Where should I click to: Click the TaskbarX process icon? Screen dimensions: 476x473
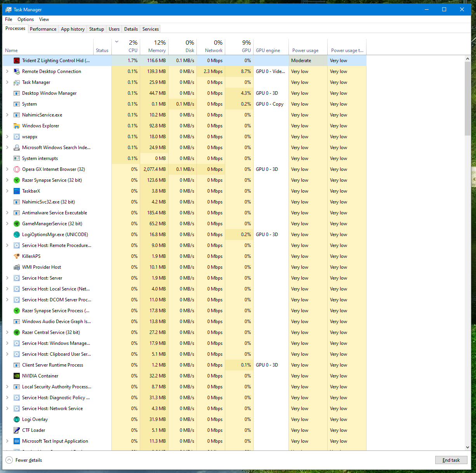(x=17, y=191)
